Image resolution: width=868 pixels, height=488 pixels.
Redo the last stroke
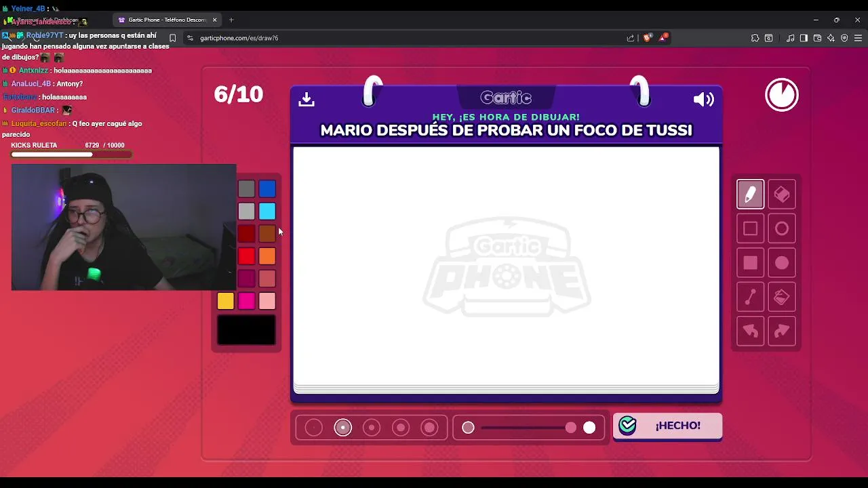[x=782, y=331]
